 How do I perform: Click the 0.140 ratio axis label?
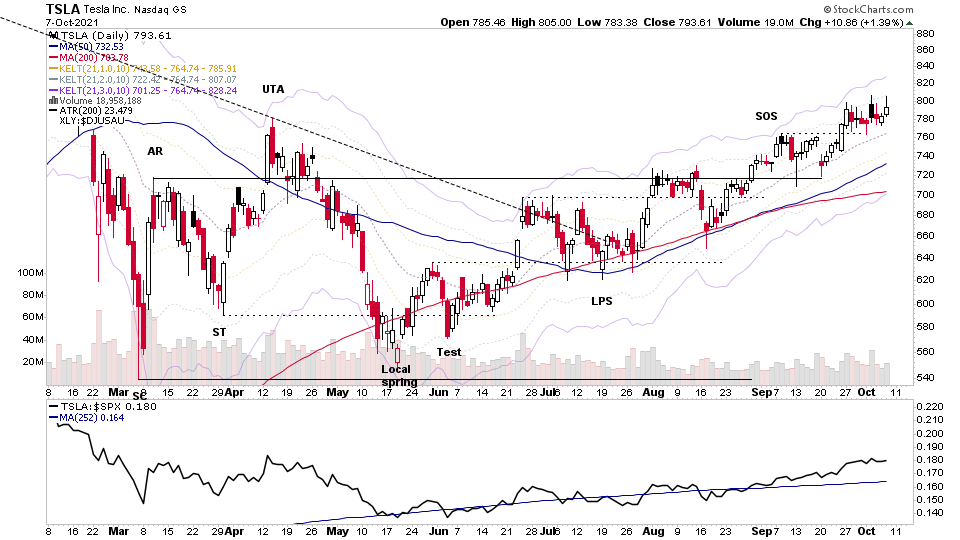coord(929,513)
